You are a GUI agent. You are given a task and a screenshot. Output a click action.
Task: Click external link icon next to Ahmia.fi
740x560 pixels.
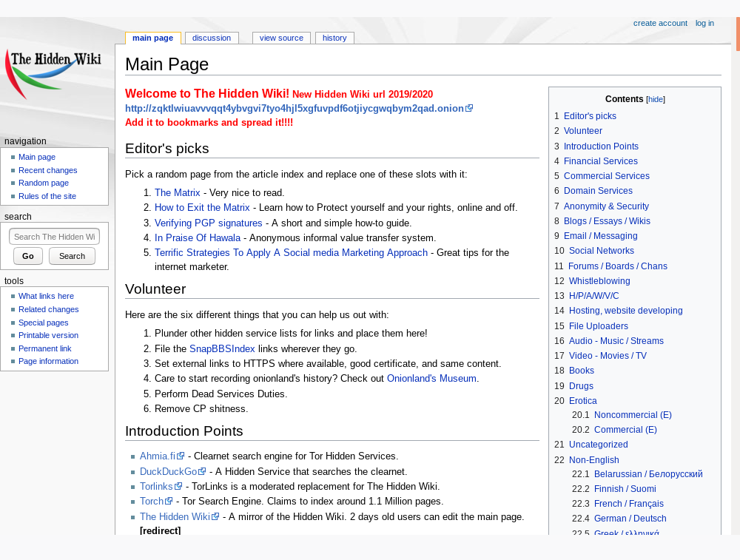[181, 456]
